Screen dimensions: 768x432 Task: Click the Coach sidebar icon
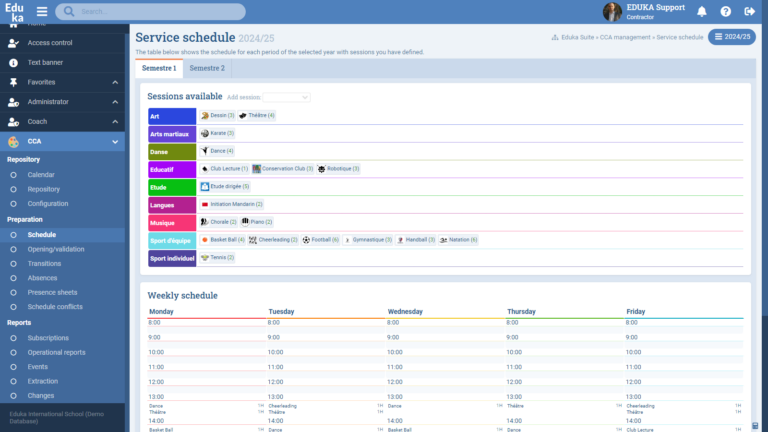tap(13, 121)
